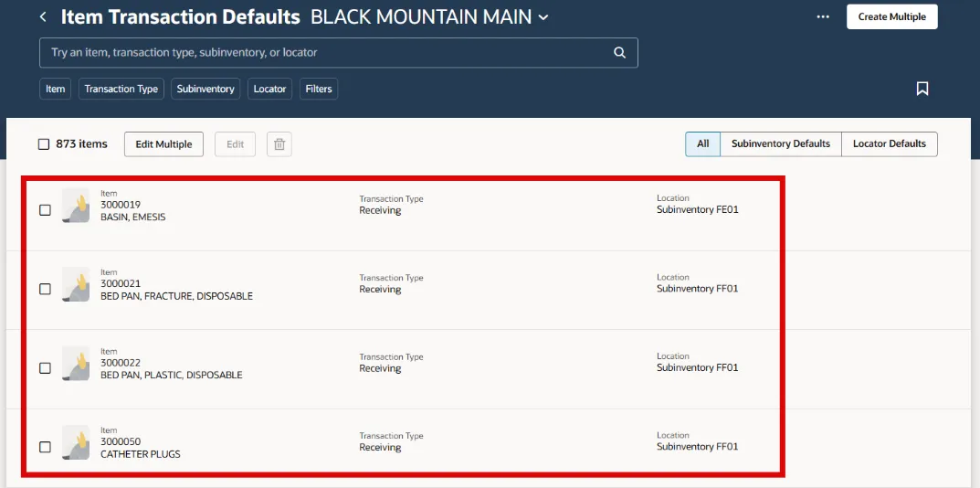Image resolution: width=980 pixels, height=488 pixels.
Task: Switch to the All tab
Action: 703,143
